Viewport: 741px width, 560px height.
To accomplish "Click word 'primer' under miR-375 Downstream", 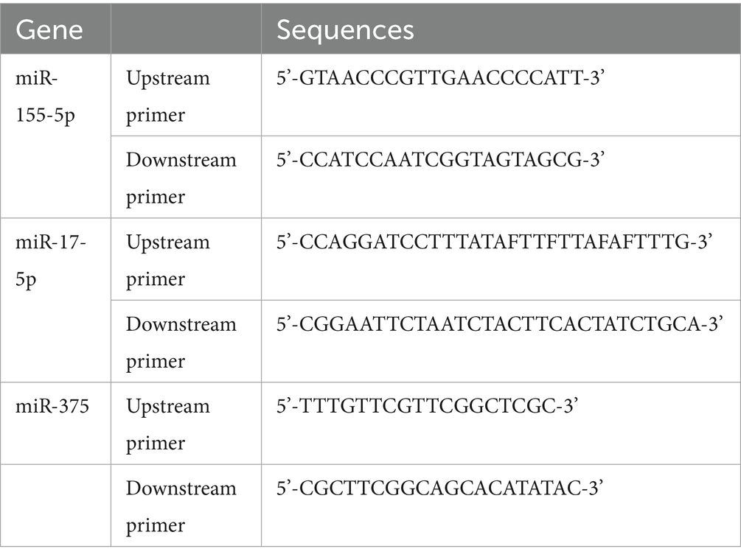I will tap(156, 525).
